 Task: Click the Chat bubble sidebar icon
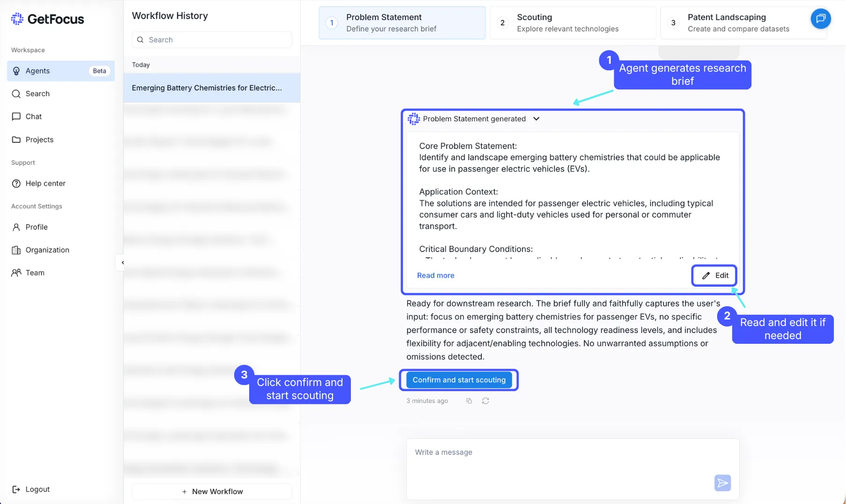pos(16,117)
